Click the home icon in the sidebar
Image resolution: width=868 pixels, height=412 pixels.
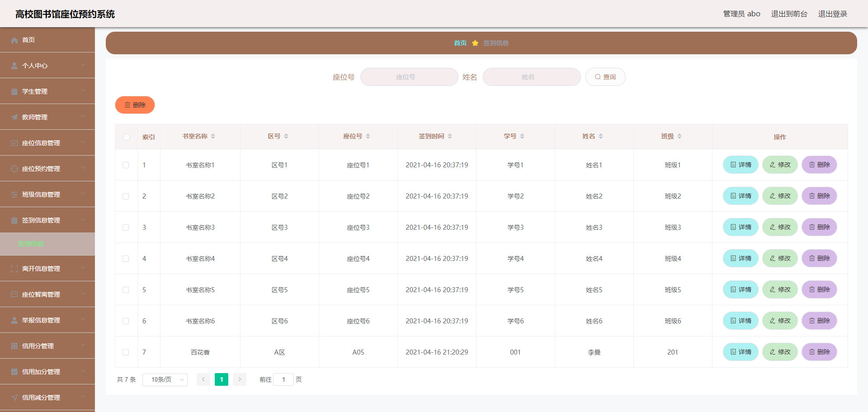coord(14,40)
